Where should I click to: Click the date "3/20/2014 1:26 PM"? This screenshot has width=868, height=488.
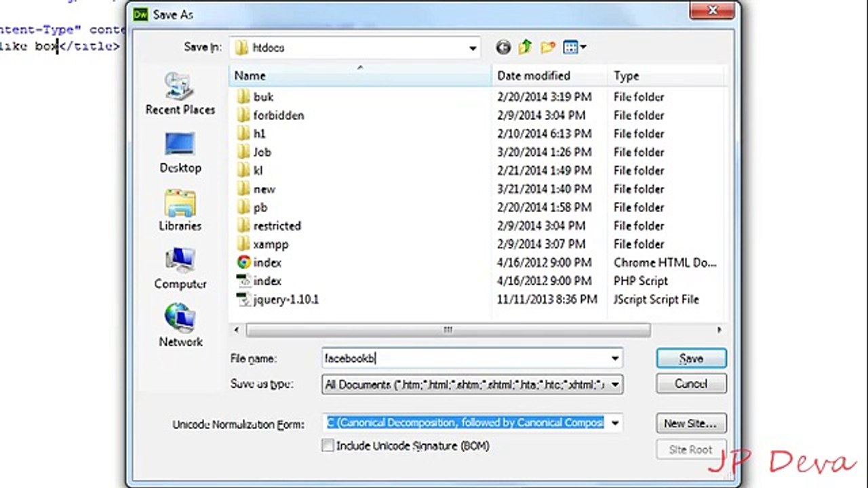(x=544, y=152)
